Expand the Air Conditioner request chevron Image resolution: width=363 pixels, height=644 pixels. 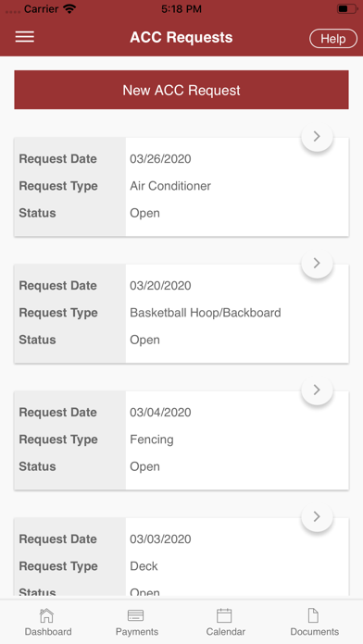click(x=317, y=136)
